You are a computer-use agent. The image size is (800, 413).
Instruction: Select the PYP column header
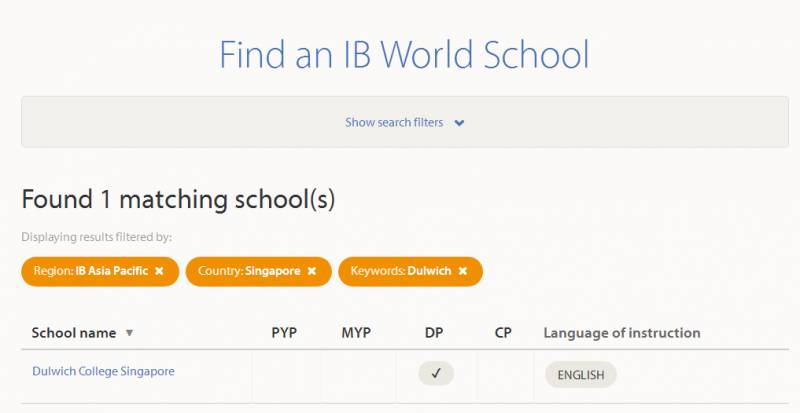coord(284,333)
